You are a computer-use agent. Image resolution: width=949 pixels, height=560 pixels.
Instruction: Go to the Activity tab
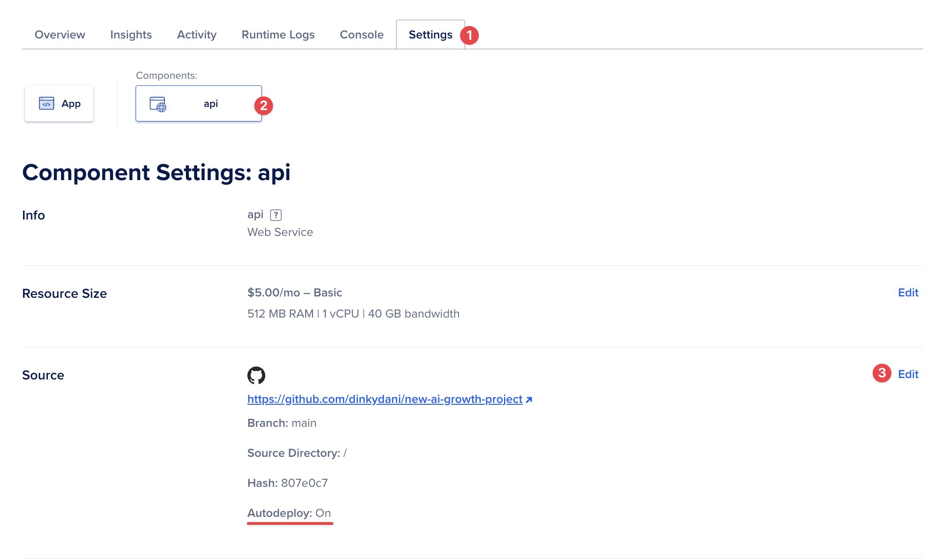click(x=197, y=35)
